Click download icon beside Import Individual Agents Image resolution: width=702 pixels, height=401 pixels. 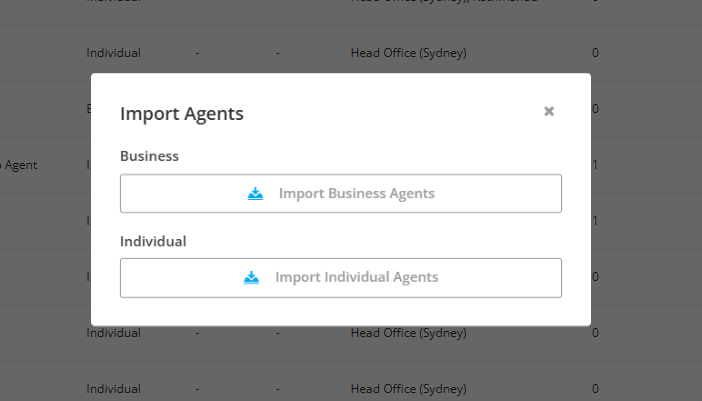coord(251,277)
